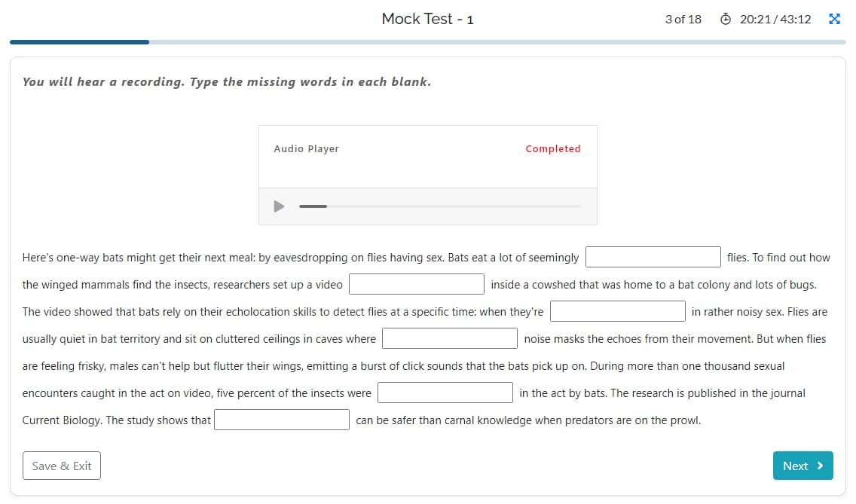
Task: Click the "3 of 18" question counter
Action: click(x=683, y=19)
